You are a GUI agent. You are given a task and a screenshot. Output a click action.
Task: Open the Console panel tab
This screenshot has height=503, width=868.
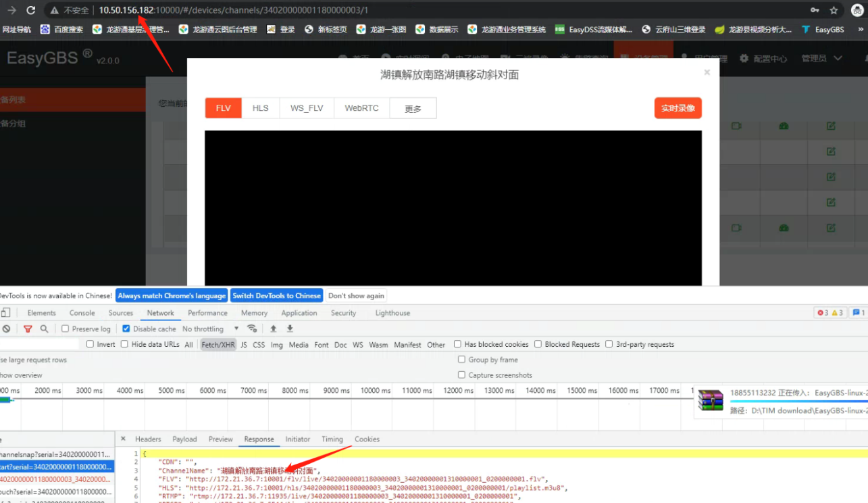click(x=82, y=313)
